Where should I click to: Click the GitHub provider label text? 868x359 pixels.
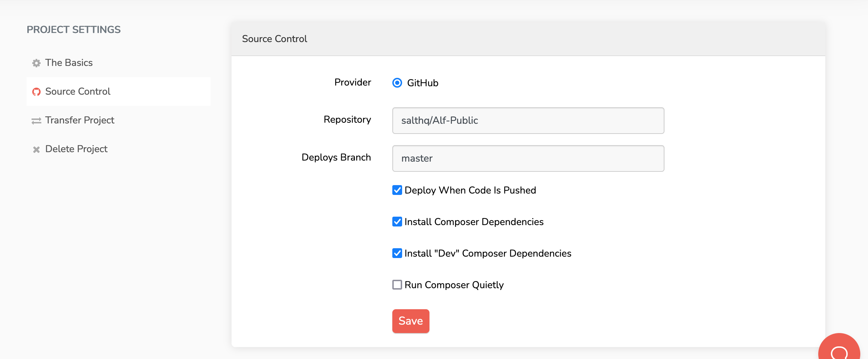click(422, 83)
